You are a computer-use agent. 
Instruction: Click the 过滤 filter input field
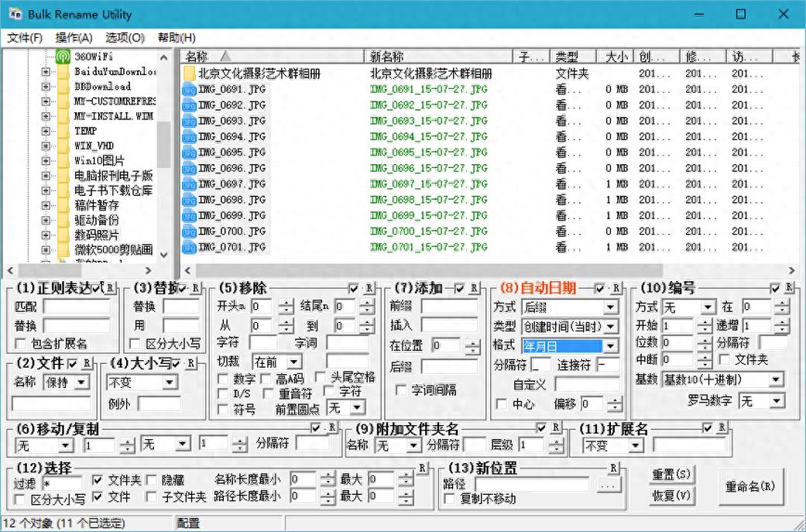click(x=62, y=480)
